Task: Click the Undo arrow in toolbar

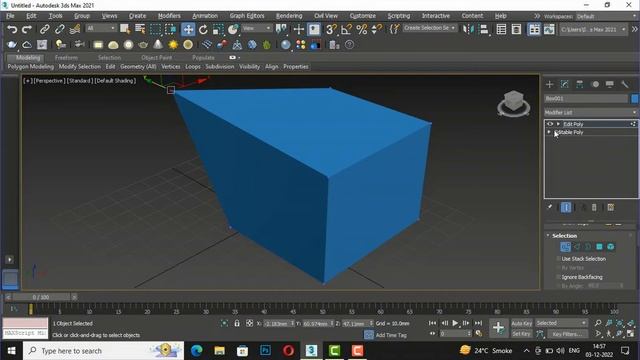Action: tap(12, 29)
